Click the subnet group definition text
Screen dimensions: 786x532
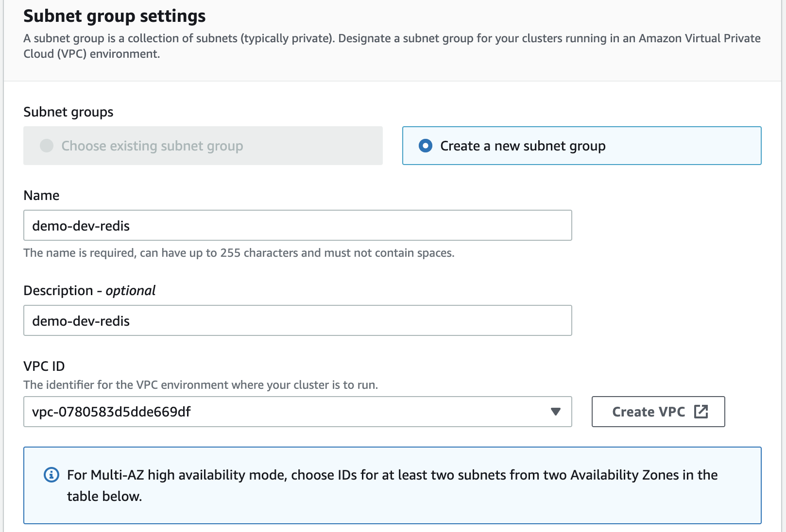(x=392, y=46)
